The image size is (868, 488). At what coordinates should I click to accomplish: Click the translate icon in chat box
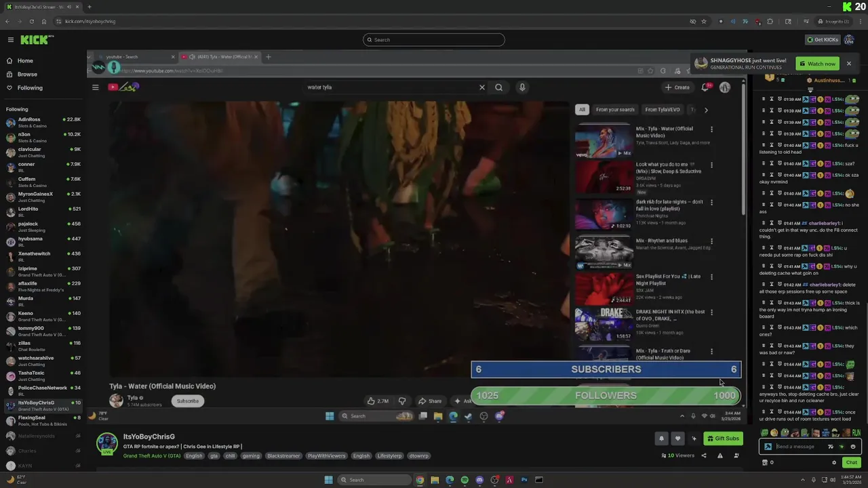click(831, 447)
